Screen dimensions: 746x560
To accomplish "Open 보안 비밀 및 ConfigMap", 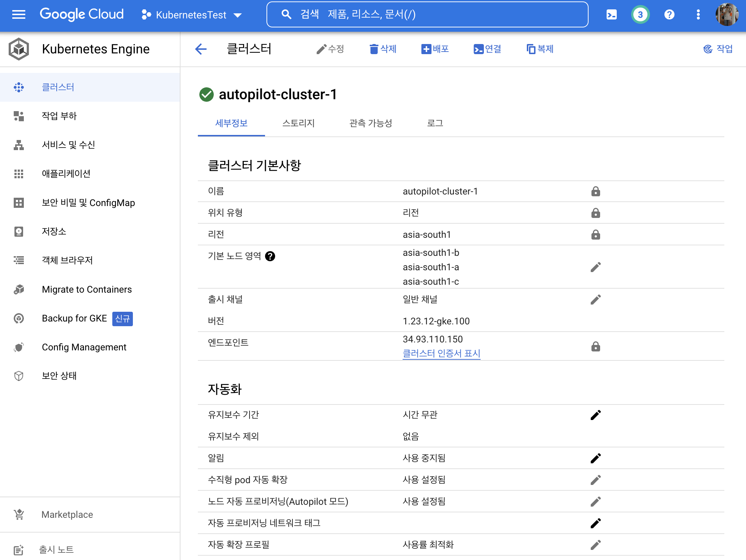I will pos(90,203).
